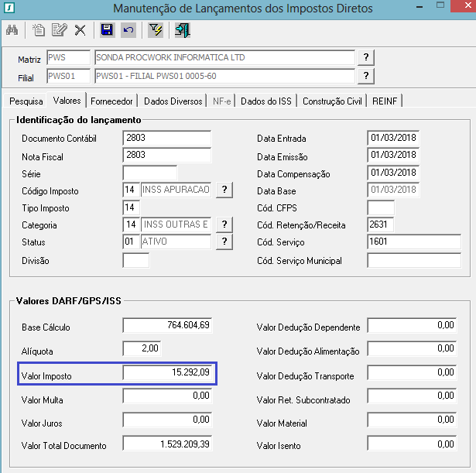The height and width of the screenshot is (473, 476).
Task: Click the undo arrow toolbar icon
Action: 128,30
